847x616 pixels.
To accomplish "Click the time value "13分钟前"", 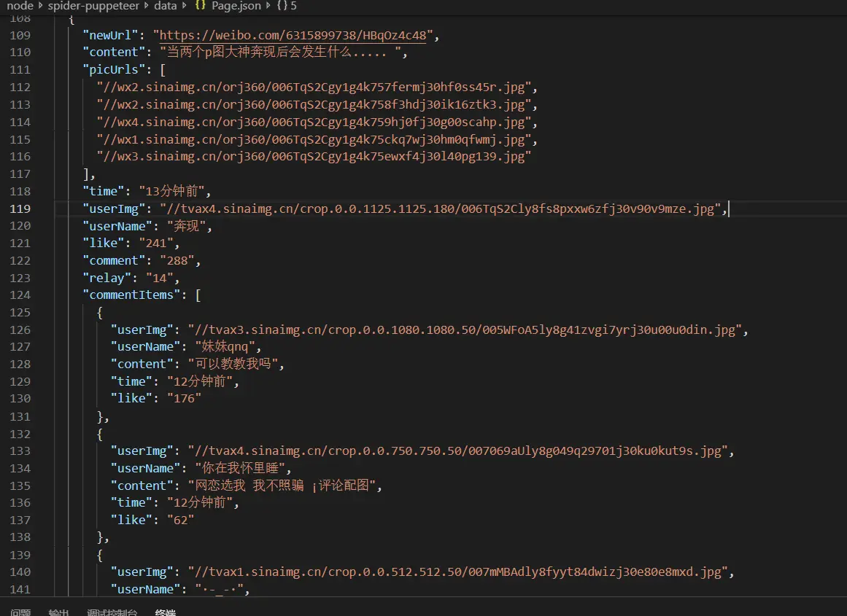I will 171,191.
